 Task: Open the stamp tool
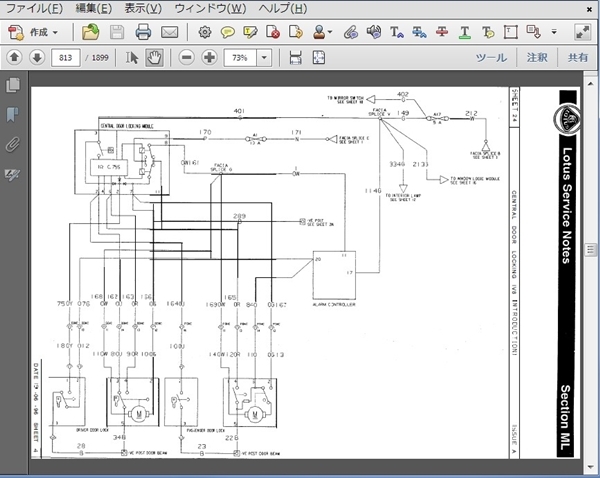(319, 32)
